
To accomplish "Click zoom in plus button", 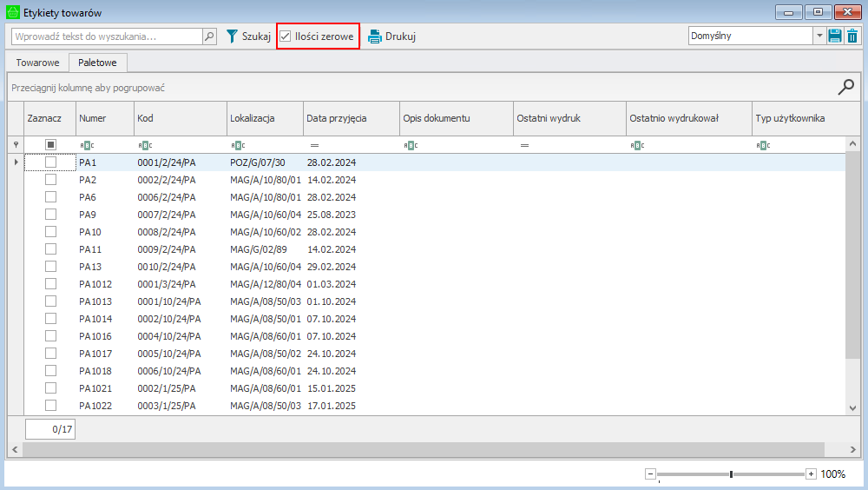I will coord(811,473).
